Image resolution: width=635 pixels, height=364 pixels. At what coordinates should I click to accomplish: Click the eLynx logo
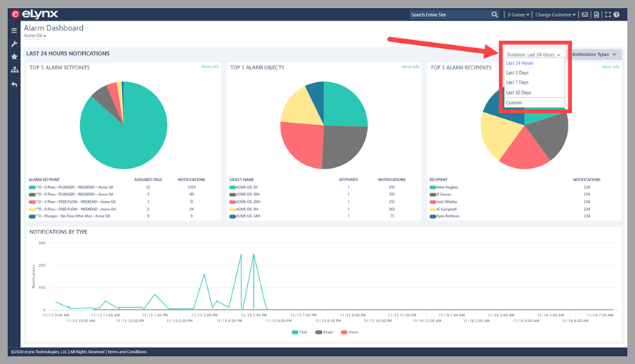point(35,14)
